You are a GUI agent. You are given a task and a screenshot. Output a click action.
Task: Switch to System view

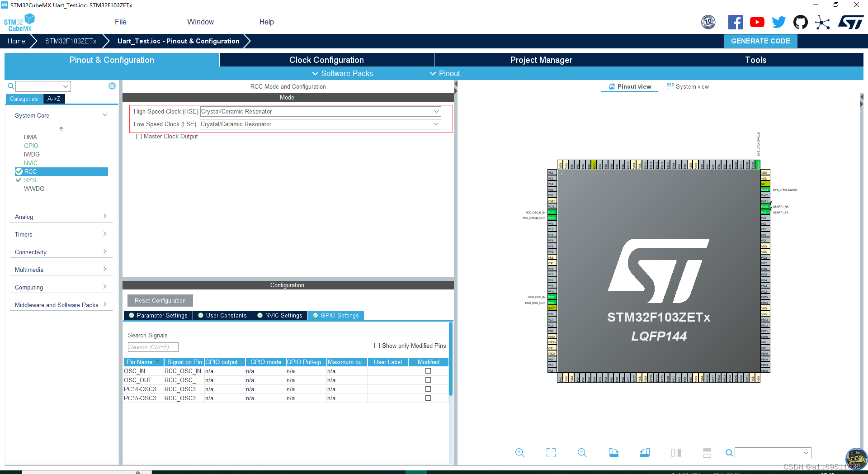point(688,86)
